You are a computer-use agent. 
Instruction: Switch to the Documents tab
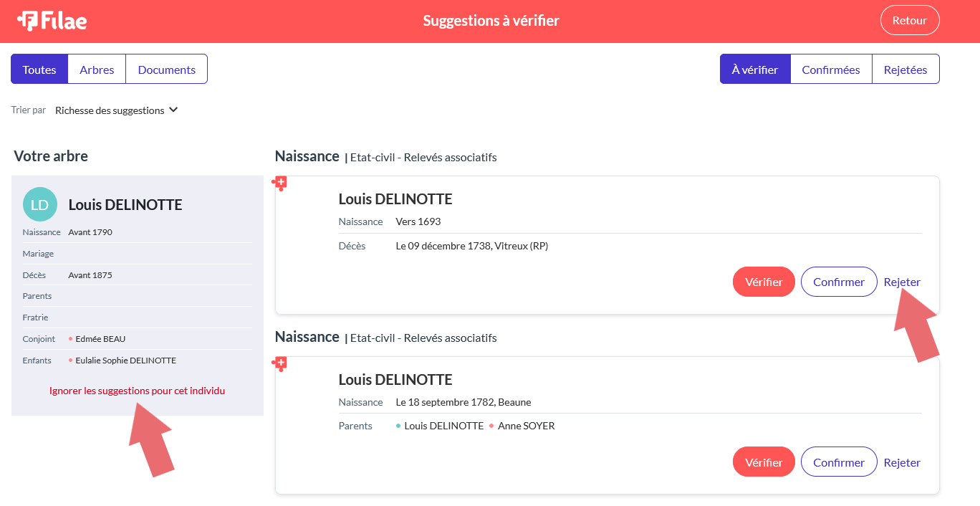166,70
